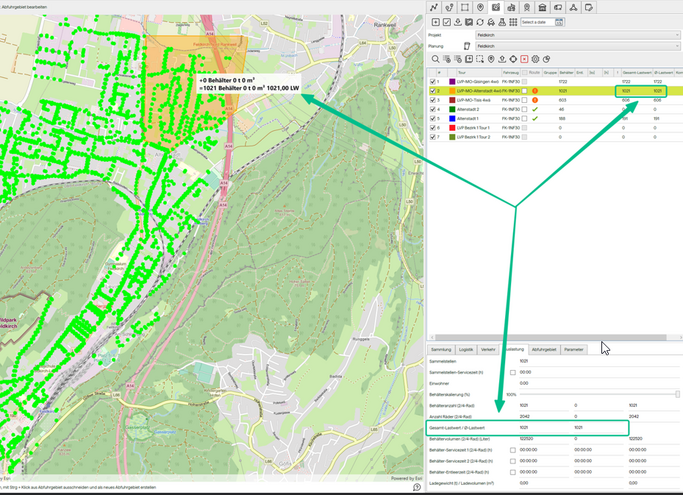Open the truck tab icon
This screenshot has height=495, width=683.
[x=558, y=7]
